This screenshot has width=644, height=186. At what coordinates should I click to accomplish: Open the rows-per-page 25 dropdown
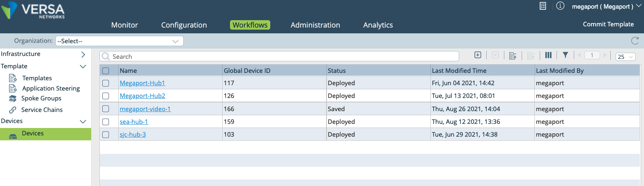pos(626,57)
